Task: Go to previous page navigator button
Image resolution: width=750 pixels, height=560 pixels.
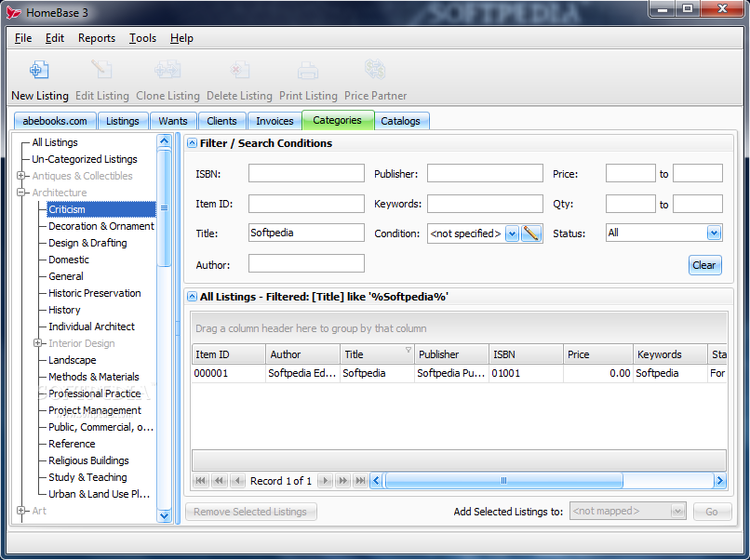Action: (x=219, y=481)
